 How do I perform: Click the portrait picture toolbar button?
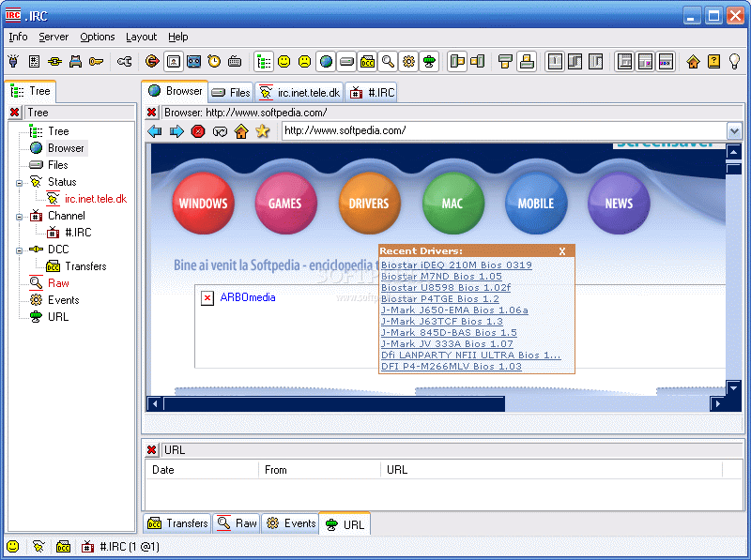coord(174,61)
